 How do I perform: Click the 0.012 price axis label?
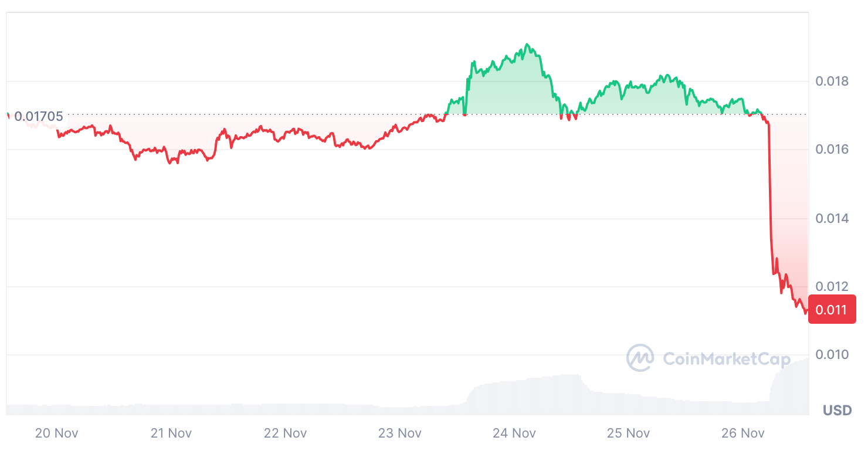pyautogui.click(x=832, y=287)
